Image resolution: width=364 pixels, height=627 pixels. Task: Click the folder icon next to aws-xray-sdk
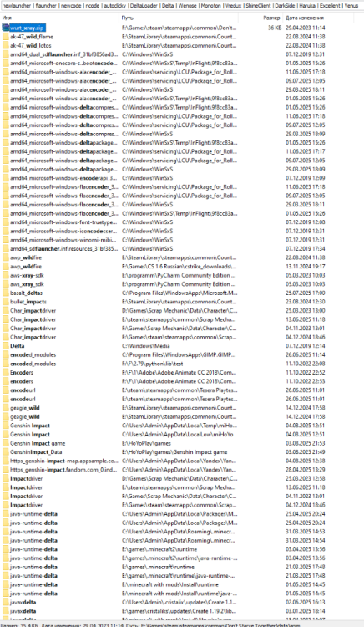[x=6, y=275]
